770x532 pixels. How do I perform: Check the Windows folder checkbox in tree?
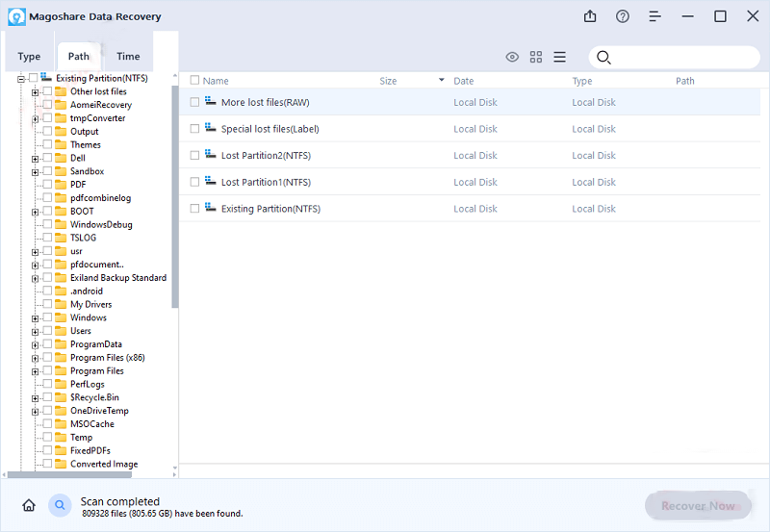pyautogui.click(x=47, y=317)
